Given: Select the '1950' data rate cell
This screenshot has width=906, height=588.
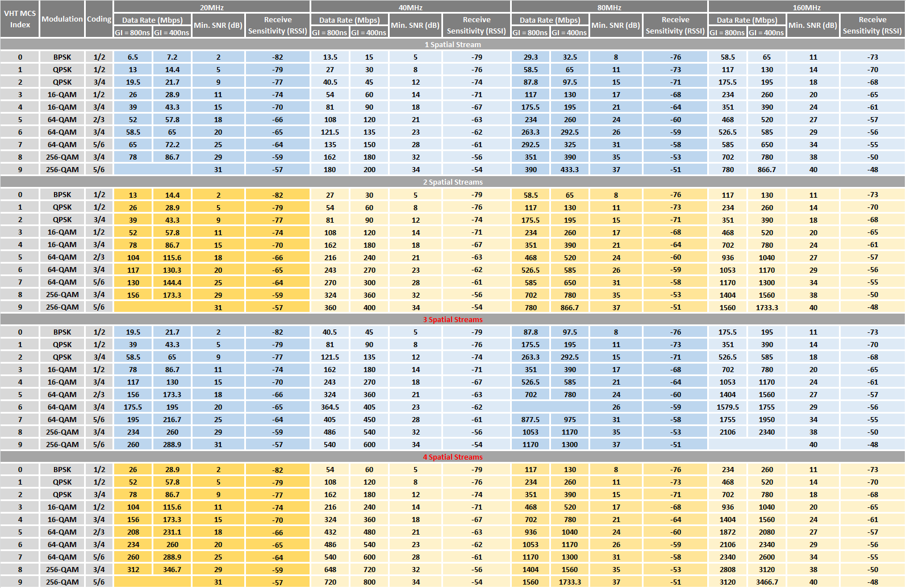Looking at the screenshot, I should (767, 420).
